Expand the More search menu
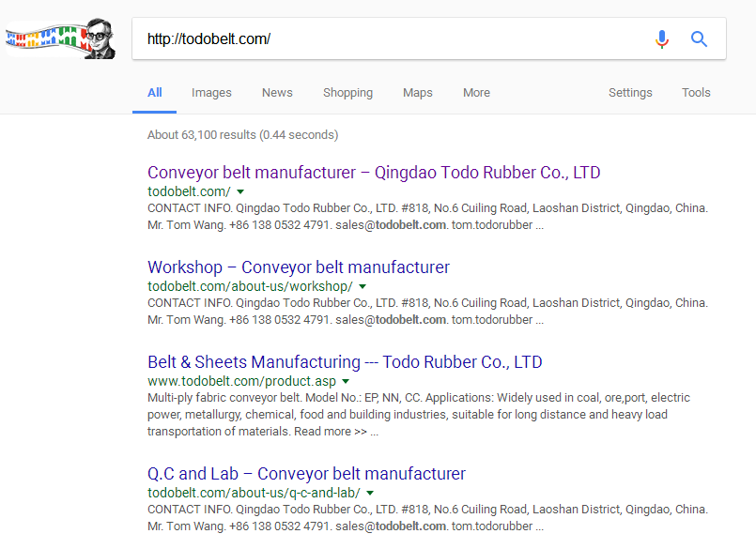Viewport: 756px width, 549px height. click(x=476, y=93)
